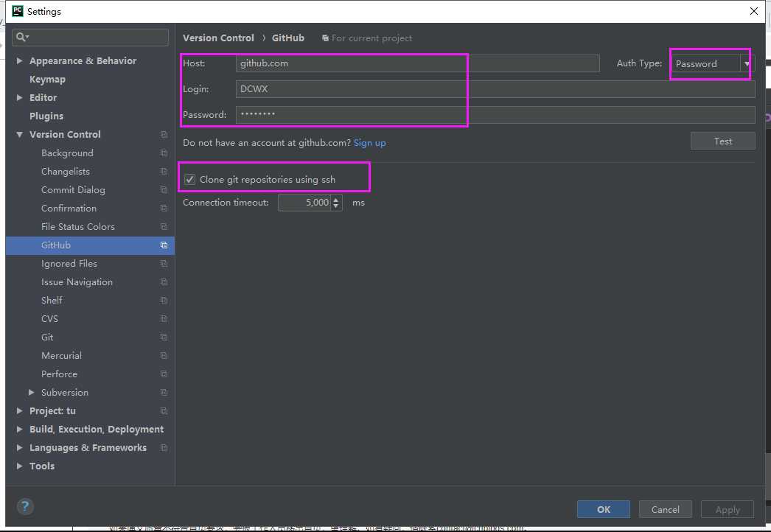Select Shelf settings page
The image size is (771, 532).
52,301
